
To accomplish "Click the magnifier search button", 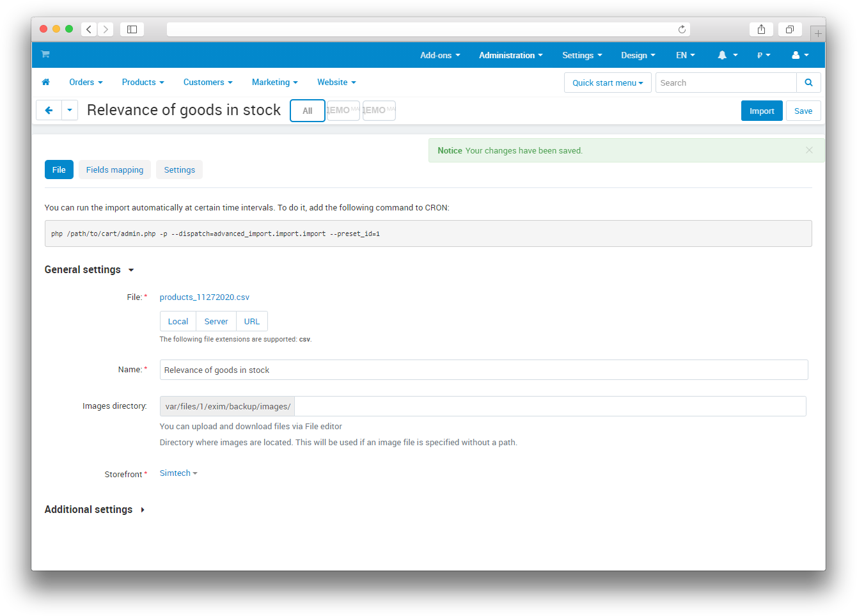I will (808, 83).
